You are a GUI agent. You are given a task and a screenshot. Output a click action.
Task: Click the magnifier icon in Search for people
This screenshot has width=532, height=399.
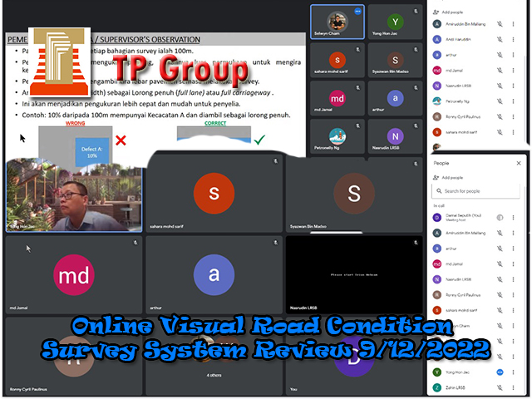(437, 191)
